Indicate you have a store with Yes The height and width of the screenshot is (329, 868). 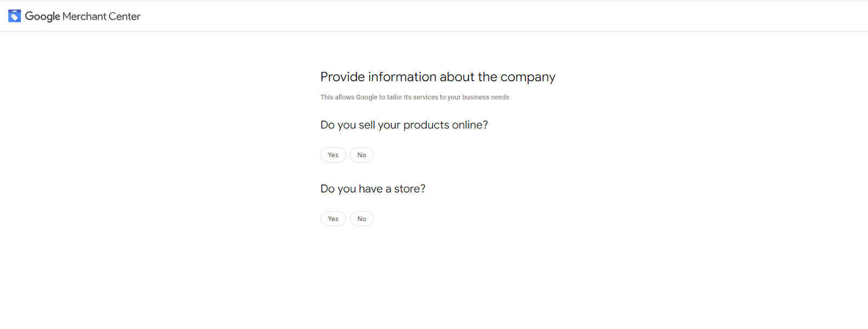(333, 219)
